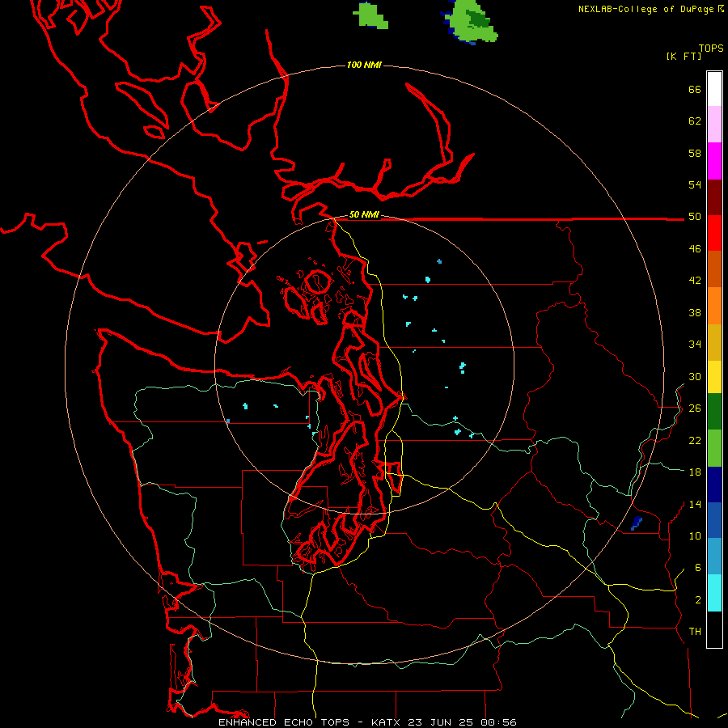Click the '18' legend value label

tap(695, 472)
